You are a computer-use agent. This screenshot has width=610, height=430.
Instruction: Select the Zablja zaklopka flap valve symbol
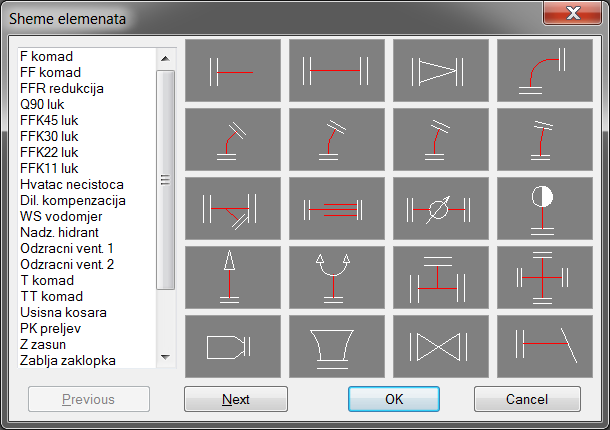pyautogui.click(x=545, y=346)
